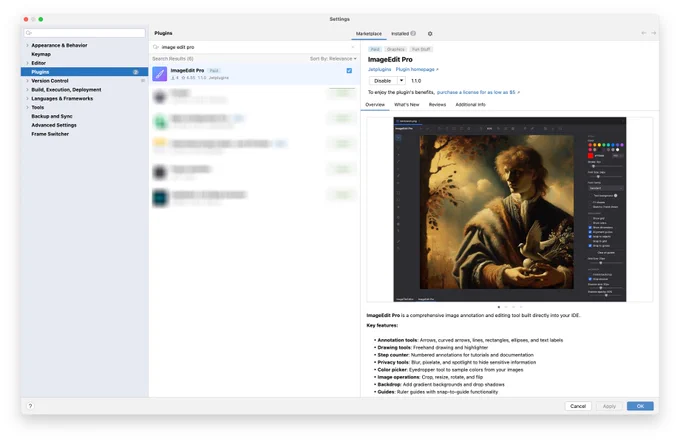Click the Apply button
This screenshot has width=680, height=442.
[609, 406]
